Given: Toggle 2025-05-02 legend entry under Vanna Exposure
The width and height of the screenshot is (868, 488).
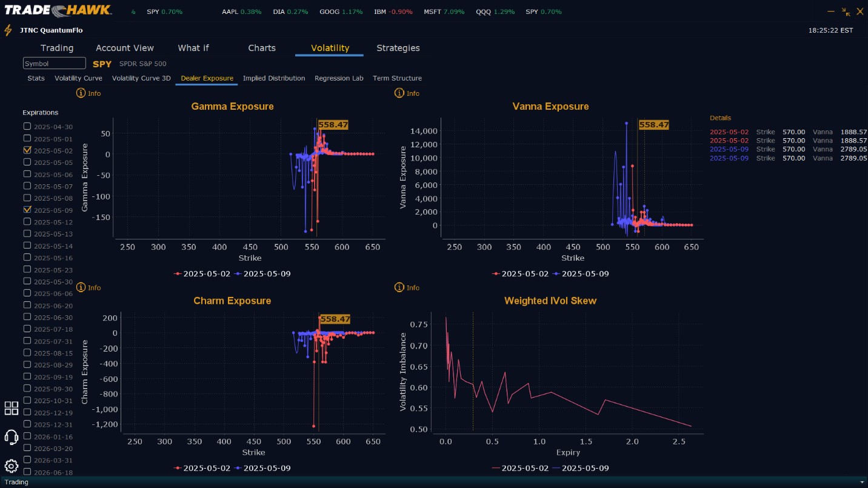Looking at the screenshot, I should point(522,273).
